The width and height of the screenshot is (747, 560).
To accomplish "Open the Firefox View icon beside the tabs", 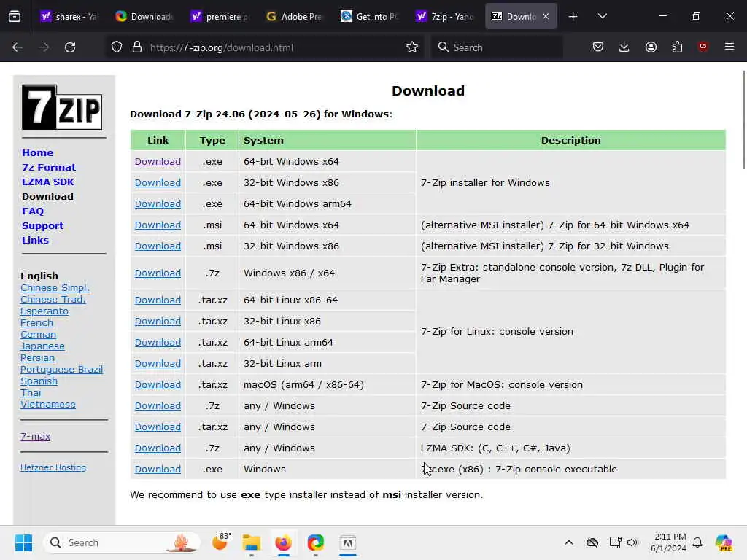I will (x=15, y=17).
